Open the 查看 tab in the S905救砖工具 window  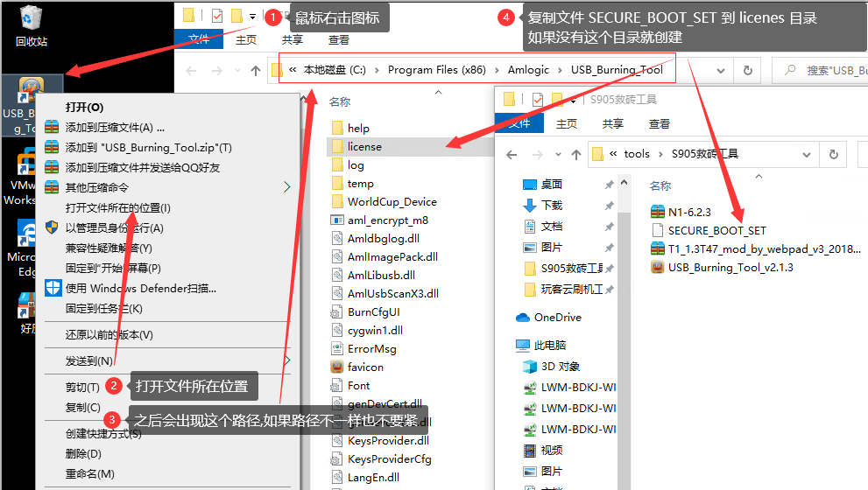pos(659,124)
